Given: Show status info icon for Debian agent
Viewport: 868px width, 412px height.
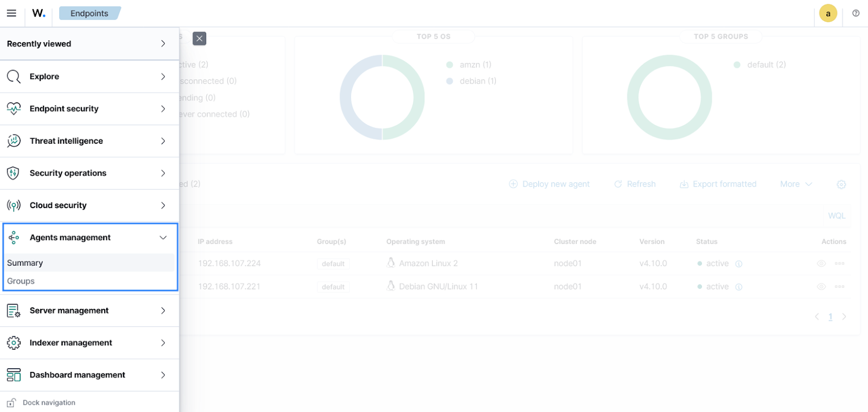Looking at the screenshot, I should point(739,287).
